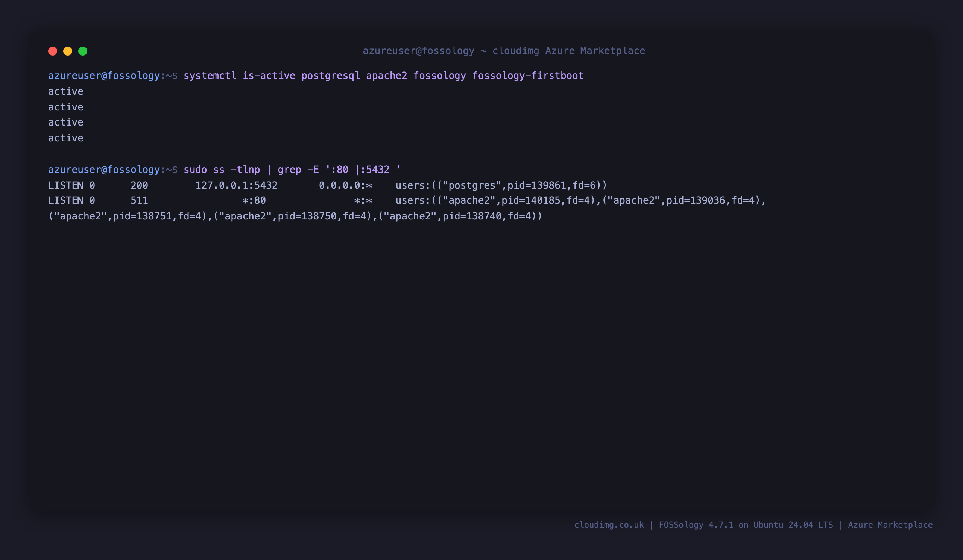Click the second 'active' output line
Screen dimensions: 963x560
click(x=66, y=107)
